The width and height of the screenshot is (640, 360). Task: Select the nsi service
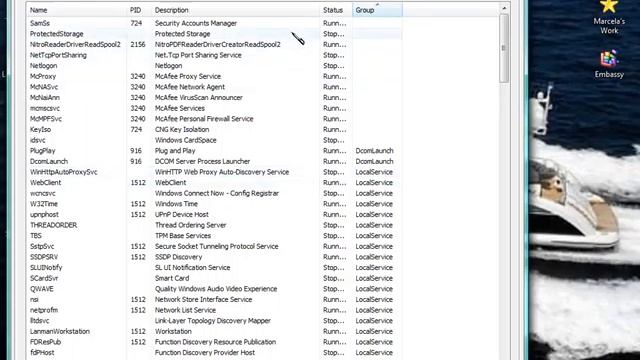(34, 299)
